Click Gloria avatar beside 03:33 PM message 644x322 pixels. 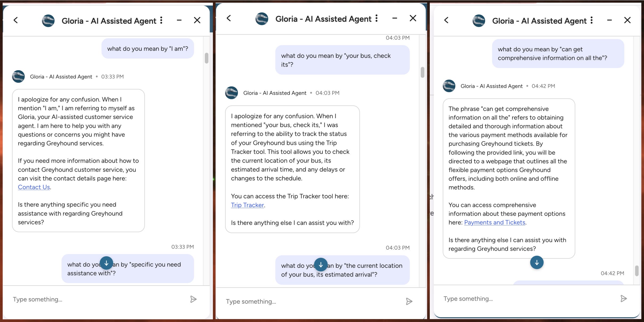[18, 77]
